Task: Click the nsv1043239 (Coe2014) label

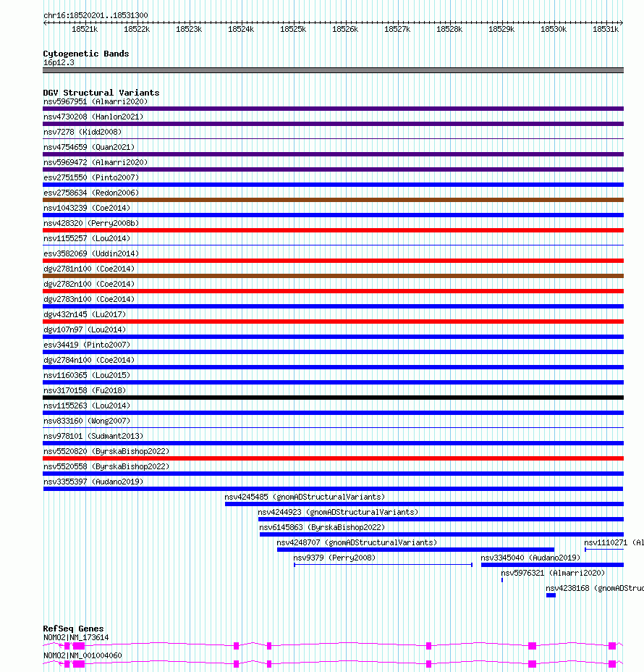Action: click(87, 208)
